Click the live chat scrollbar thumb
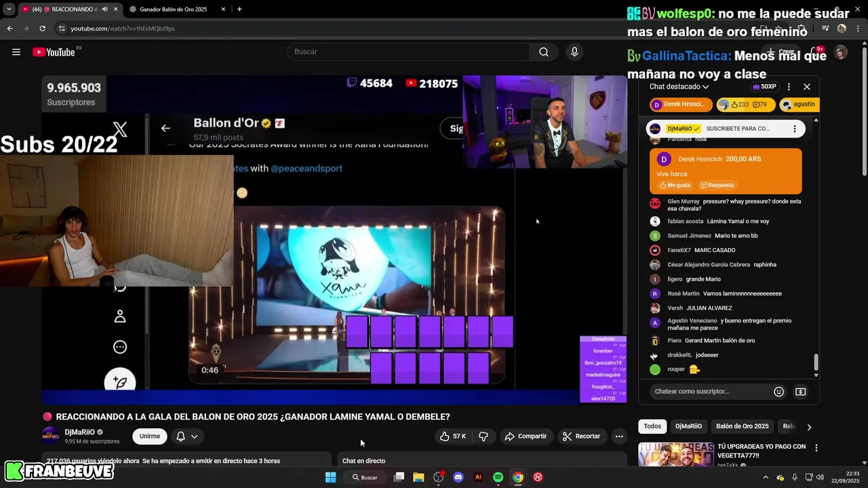This screenshot has width=868, height=488. click(816, 363)
